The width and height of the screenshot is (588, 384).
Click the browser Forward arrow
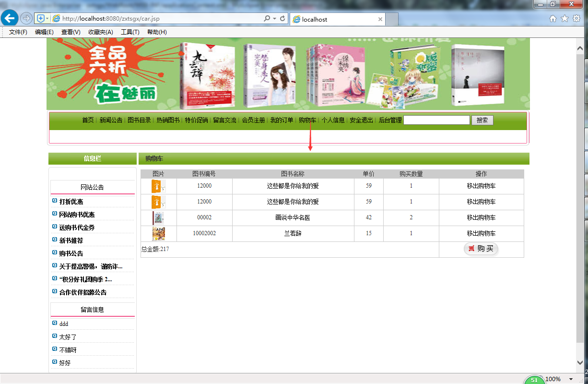pos(26,18)
